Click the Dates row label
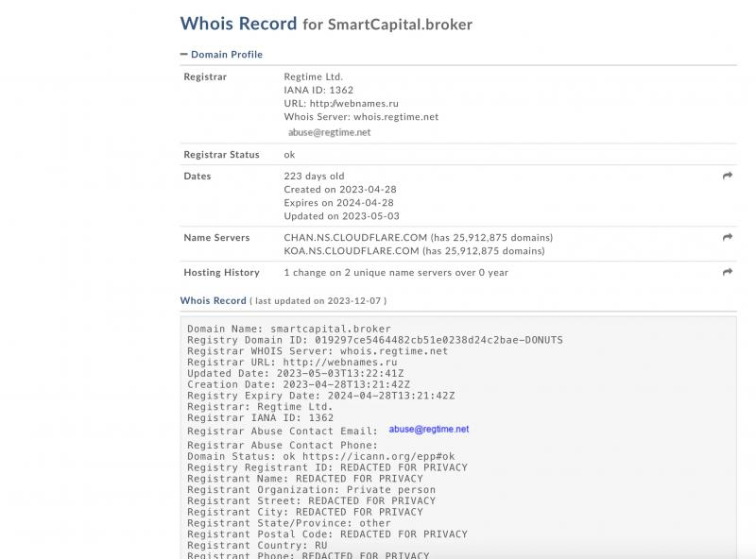Viewport: 756px width, 559px height. pos(198,176)
